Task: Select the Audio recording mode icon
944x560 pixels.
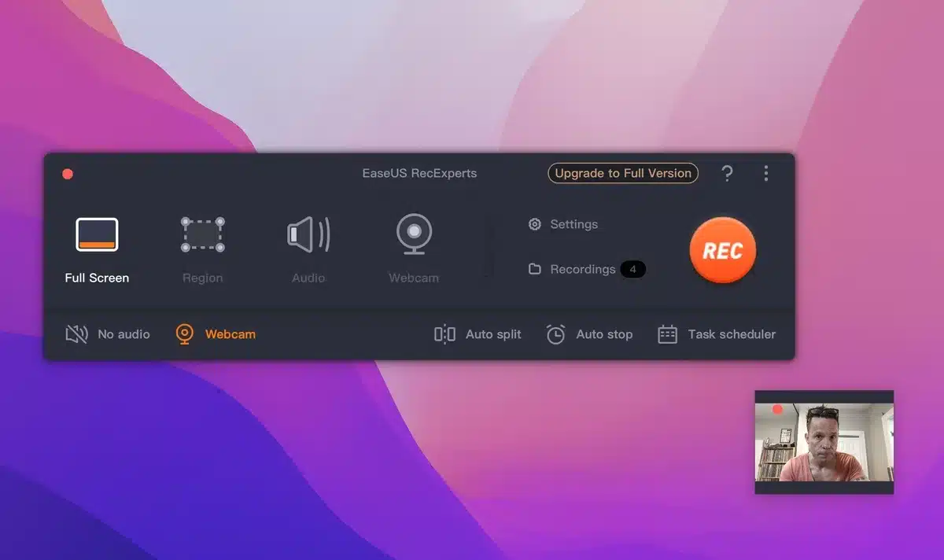Action: click(x=308, y=234)
